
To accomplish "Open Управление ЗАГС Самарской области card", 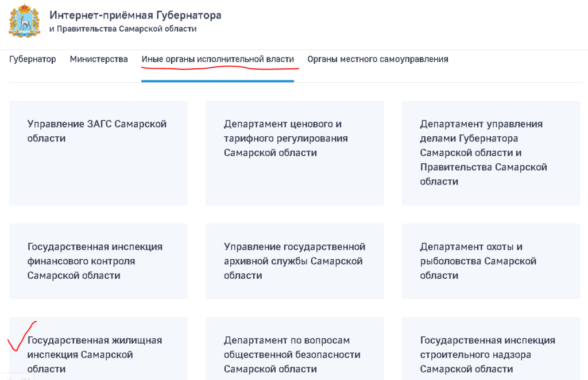I will point(98,153).
